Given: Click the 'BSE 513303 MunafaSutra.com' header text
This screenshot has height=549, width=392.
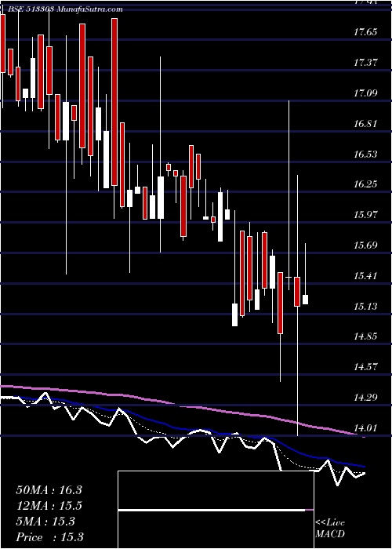Looking at the screenshot, I should pyautogui.click(x=64, y=9).
